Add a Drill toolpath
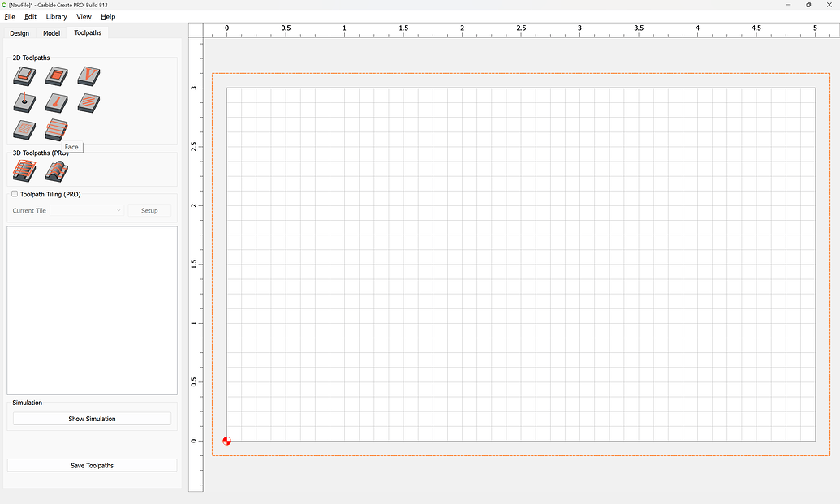 coord(24,102)
